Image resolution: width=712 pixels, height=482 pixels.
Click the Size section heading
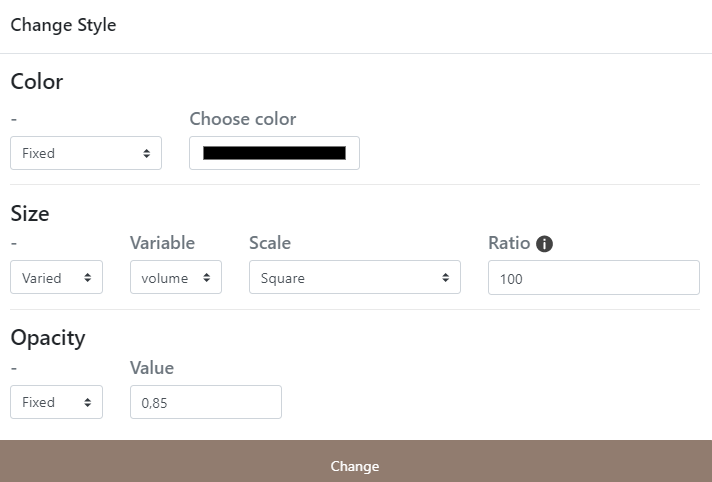[30, 213]
